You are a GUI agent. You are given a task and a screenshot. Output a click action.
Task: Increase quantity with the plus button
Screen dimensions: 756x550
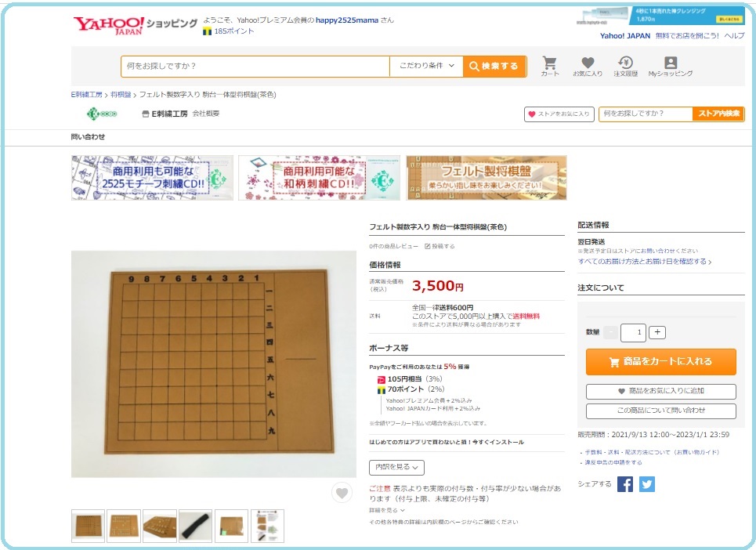(x=657, y=332)
